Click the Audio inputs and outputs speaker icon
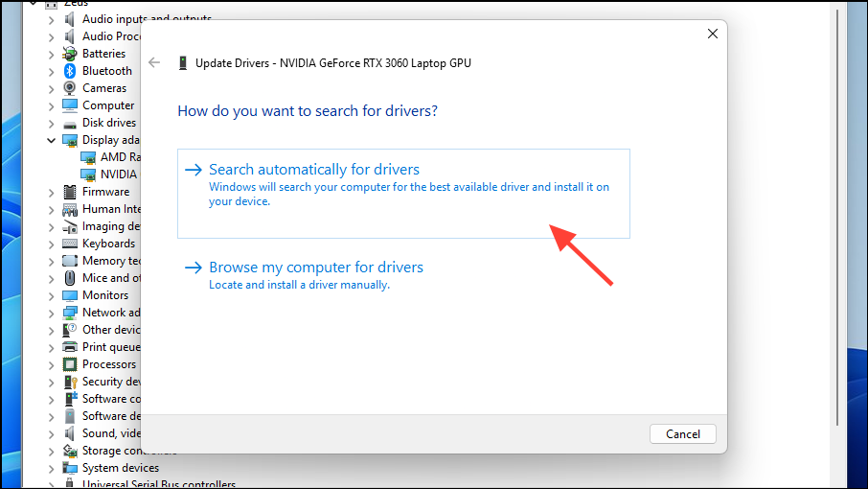 (70, 19)
